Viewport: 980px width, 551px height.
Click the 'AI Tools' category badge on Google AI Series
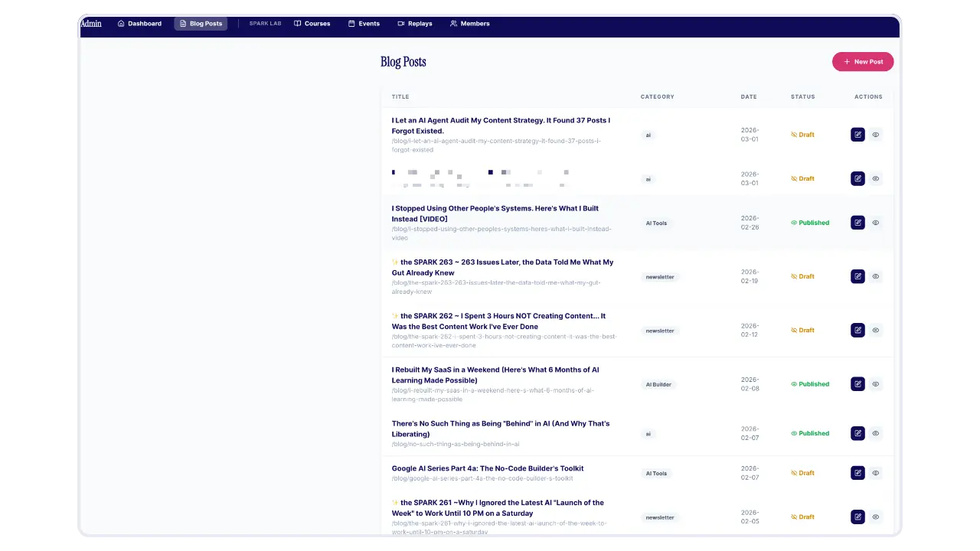(x=656, y=473)
